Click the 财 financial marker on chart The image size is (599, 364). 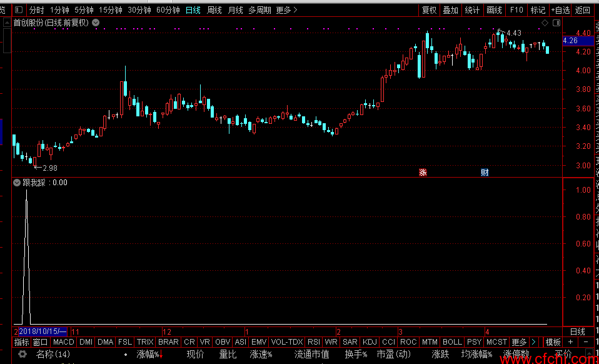[485, 172]
